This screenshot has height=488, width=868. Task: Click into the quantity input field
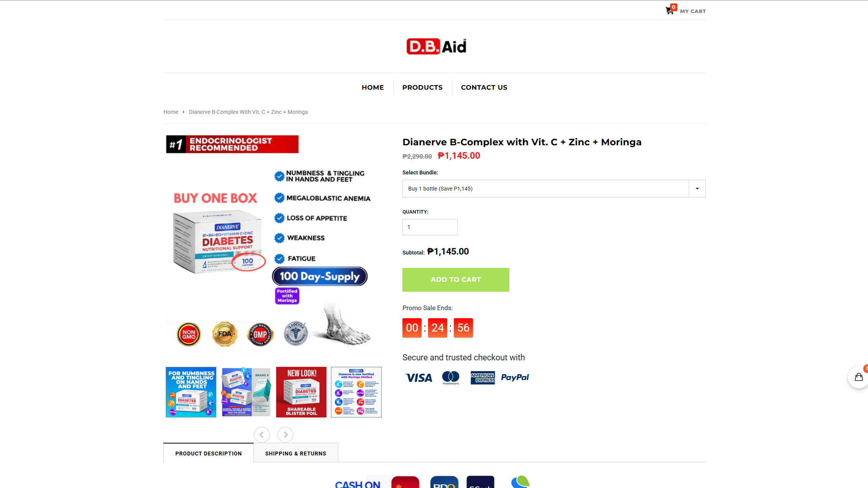coord(430,227)
